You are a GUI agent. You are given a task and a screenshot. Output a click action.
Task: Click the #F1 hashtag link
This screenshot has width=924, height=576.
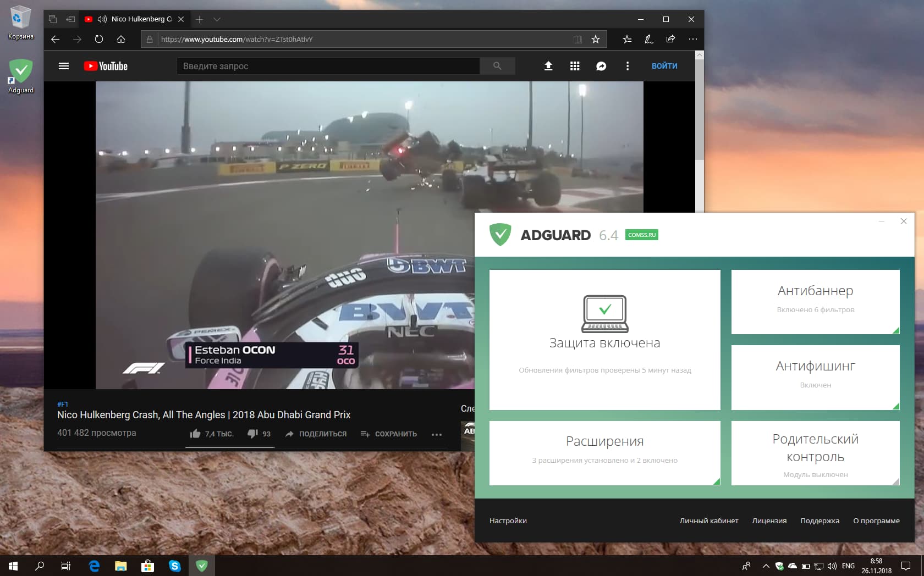[x=63, y=404]
